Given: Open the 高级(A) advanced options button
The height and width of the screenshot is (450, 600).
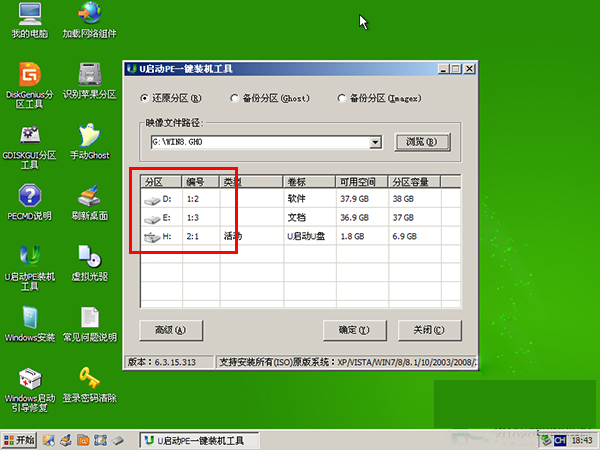Looking at the screenshot, I should pyautogui.click(x=171, y=330).
